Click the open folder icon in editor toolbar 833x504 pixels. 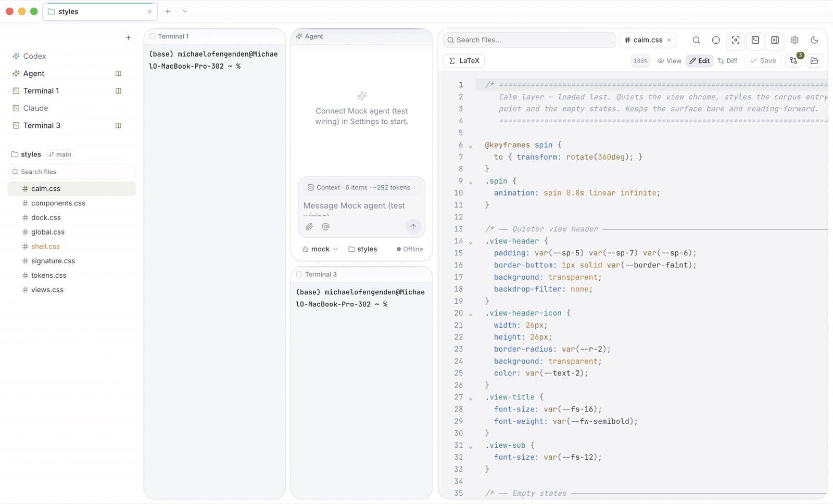click(x=814, y=61)
